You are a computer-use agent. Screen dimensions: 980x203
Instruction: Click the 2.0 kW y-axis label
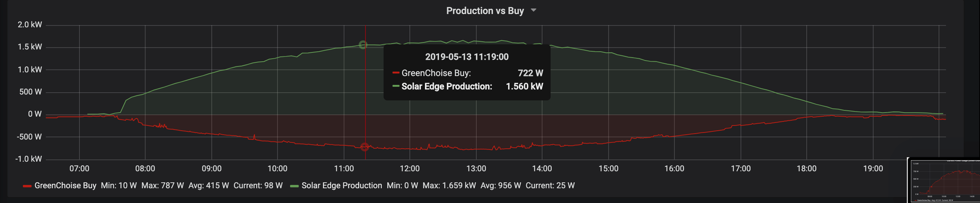[x=30, y=25]
